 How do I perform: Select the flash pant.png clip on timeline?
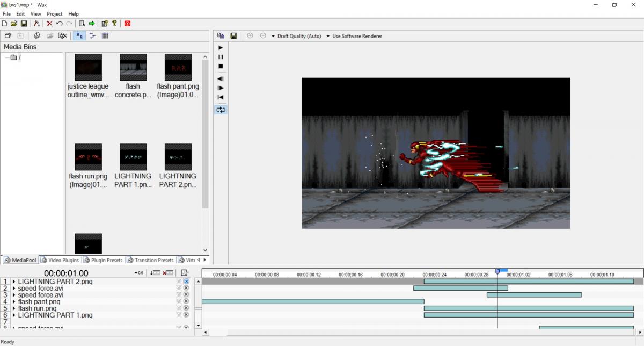pyautogui.click(x=313, y=301)
